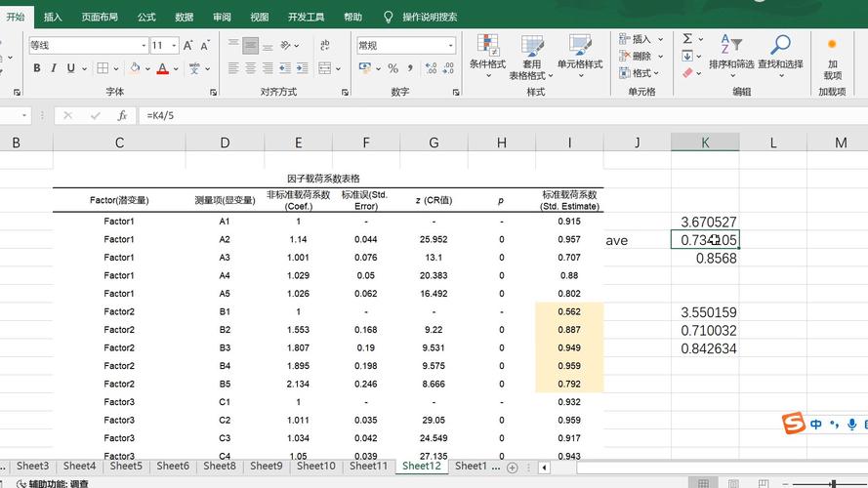Expand the number format dropdown showing 常规
The image size is (868, 488).
[450, 45]
